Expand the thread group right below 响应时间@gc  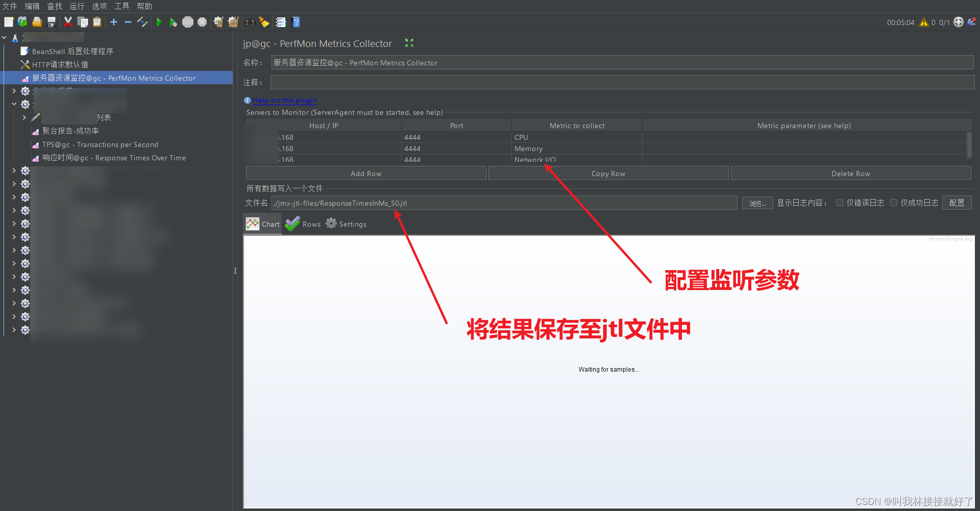click(14, 171)
